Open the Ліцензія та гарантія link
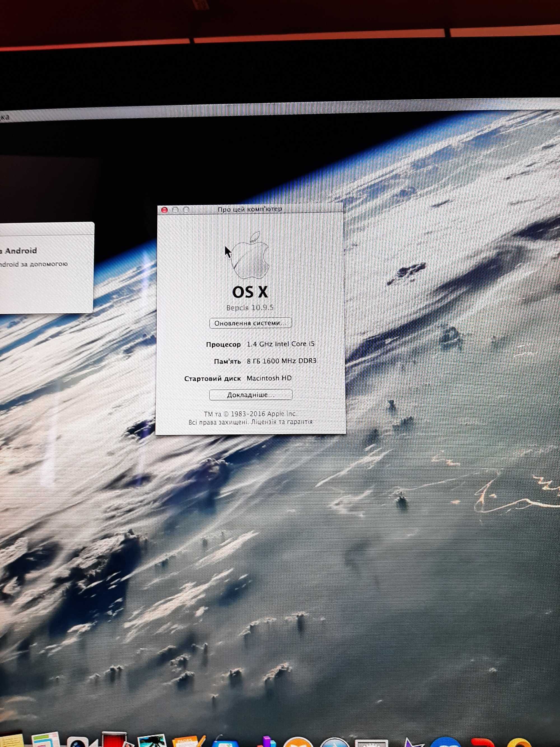The height and width of the screenshot is (747, 560). coord(281,422)
